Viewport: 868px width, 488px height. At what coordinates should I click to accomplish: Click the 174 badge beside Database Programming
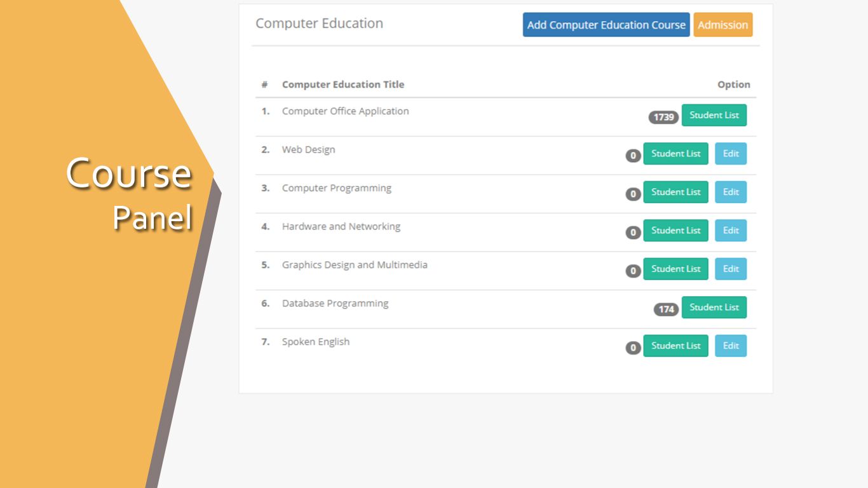pos(666,309)
